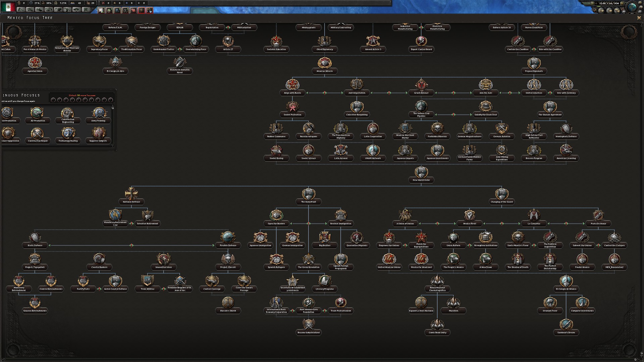Screen dimensions: 644x362
Task: Select the United Americas focus icon
Action: point(534,84)
